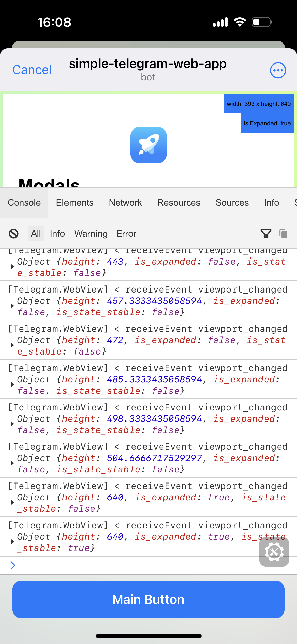This screenshot has width=297, height=644.
Task: Tap the home indicator bar
Action: click(148, 636)
